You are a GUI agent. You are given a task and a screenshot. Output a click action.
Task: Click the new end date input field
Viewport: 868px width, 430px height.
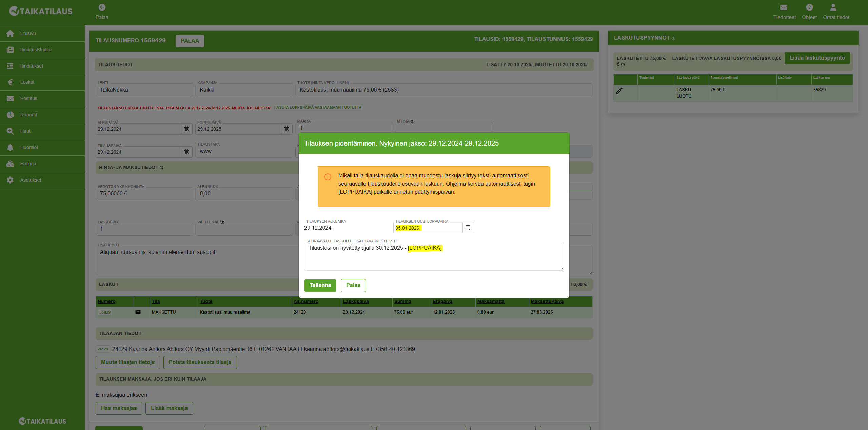pos(428,228)
